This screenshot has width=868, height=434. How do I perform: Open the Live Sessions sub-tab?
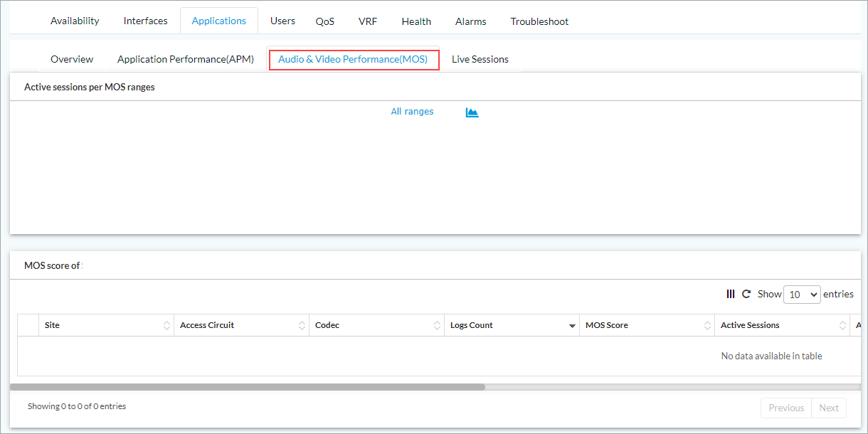[x=480, y=59]
